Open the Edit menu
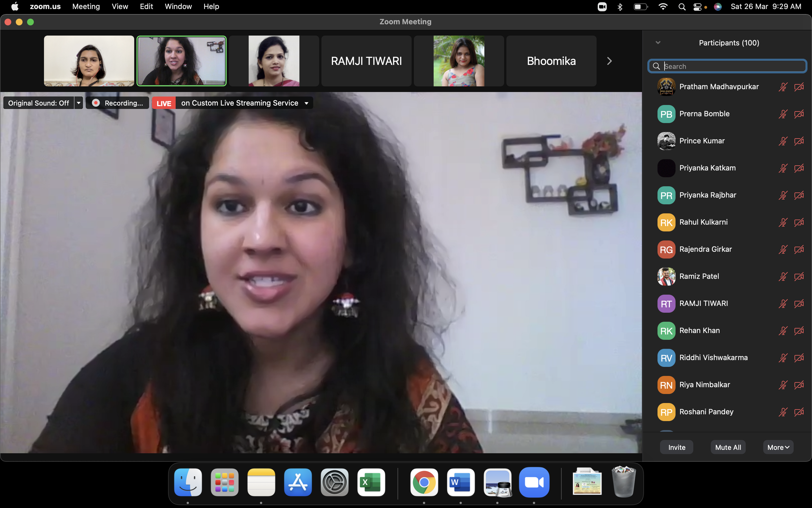The width and height of the screenshot is (812, 508). click(x=146, y=7)
